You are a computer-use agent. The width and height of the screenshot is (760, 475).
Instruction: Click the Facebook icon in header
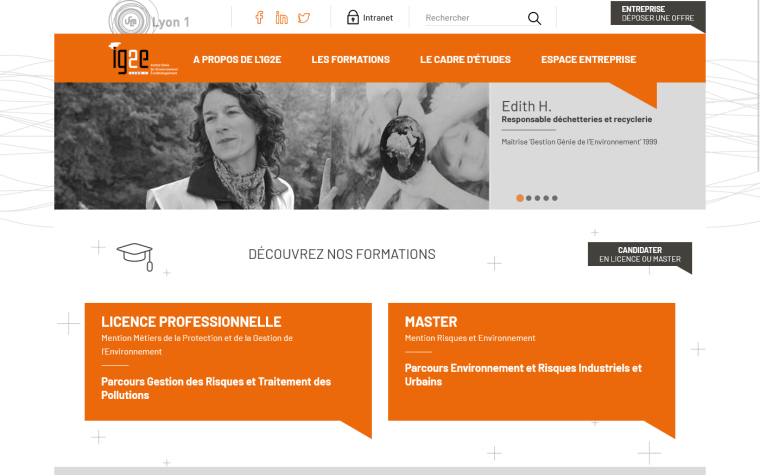tap(259, 18)
